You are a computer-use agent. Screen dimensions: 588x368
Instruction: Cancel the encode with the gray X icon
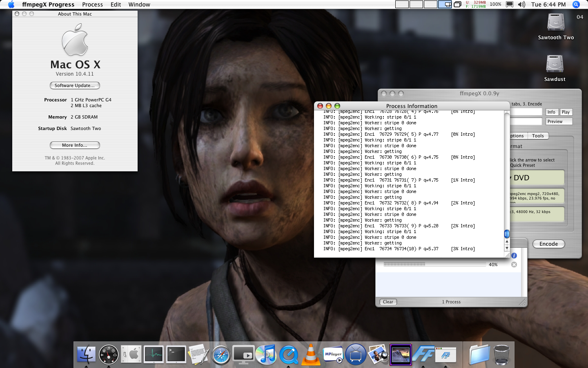coord(514,265)
